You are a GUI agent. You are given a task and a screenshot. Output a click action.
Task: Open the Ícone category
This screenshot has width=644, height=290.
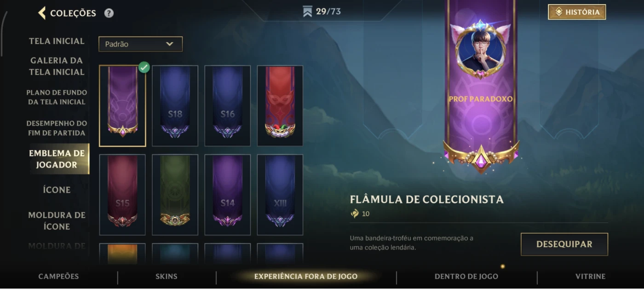point(57,190)
